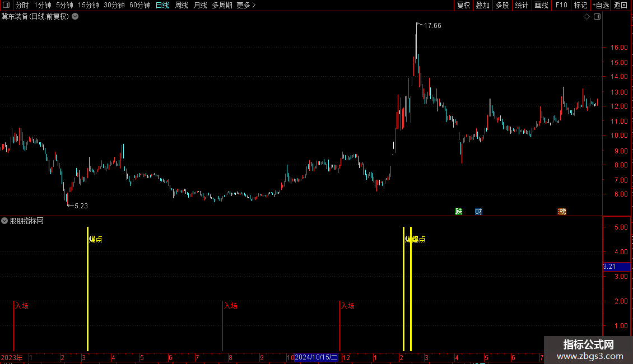Click the 返回 back button
Viewport: 633px width, 364px height.
(x=621, y=5)
